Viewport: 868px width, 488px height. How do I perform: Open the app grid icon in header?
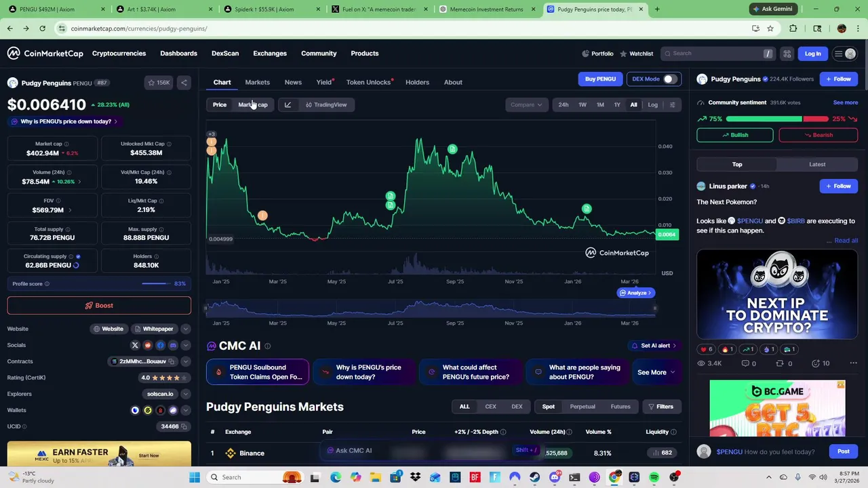(787, 54)
